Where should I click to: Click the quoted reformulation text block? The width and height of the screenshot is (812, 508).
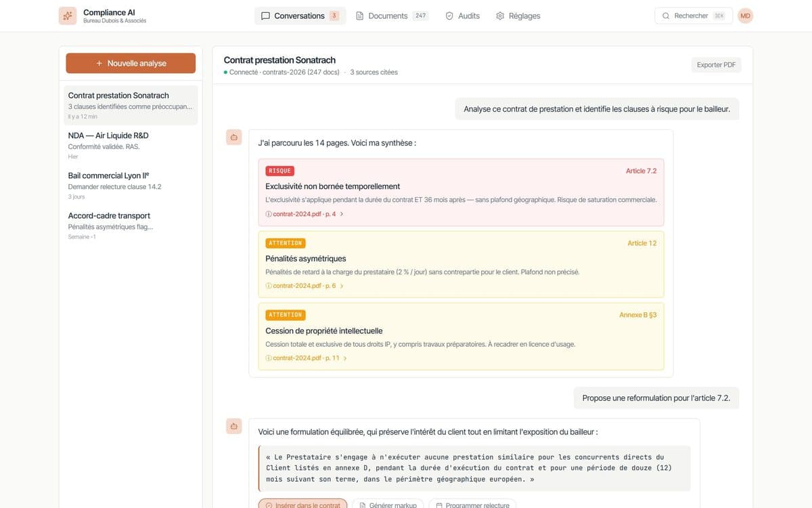(x=474, y=468)
